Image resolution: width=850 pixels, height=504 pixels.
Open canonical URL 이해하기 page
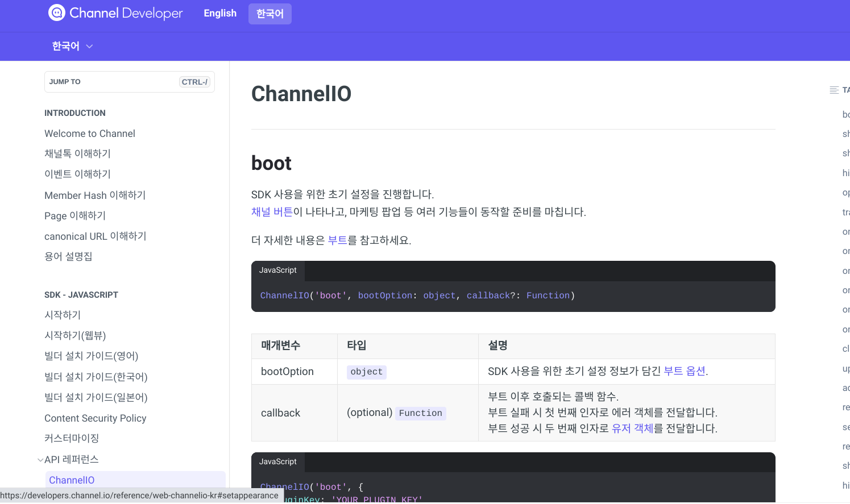tap(96, 236)
